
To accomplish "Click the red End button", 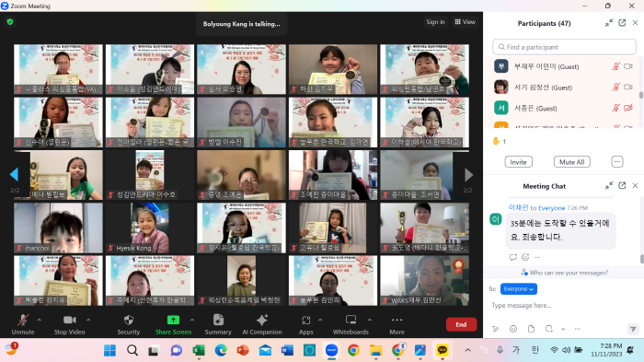I will point(461,324).
